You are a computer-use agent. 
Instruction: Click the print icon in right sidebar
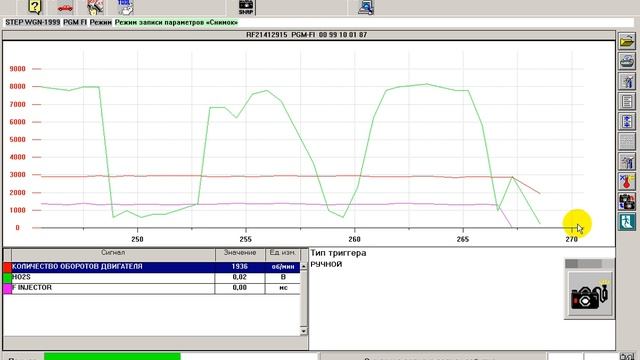[x=627, y=62]
